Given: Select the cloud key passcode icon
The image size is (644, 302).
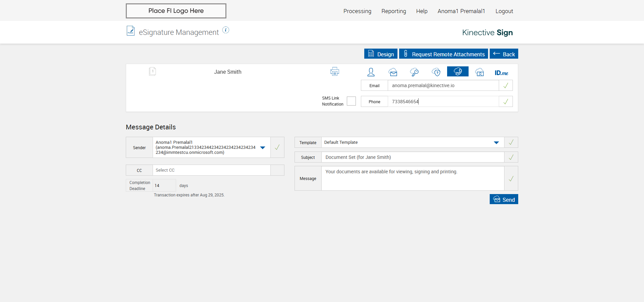Looking at the screenshot, I should coord(414,72).
